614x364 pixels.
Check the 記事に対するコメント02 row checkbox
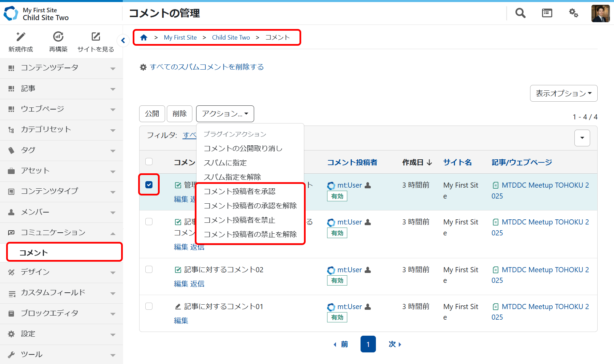pos(149,270)
